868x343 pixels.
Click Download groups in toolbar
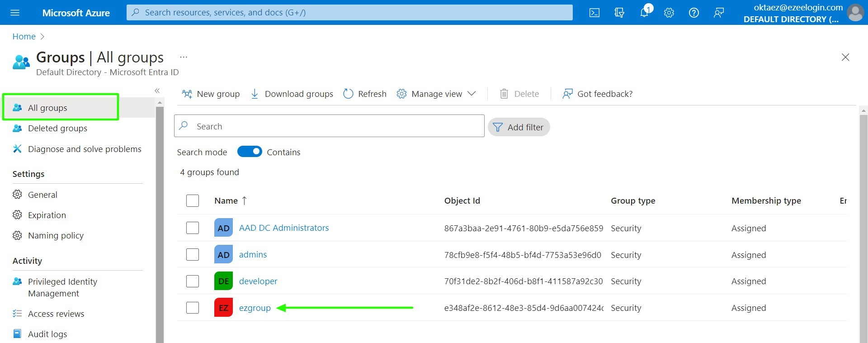click(292, 94)
